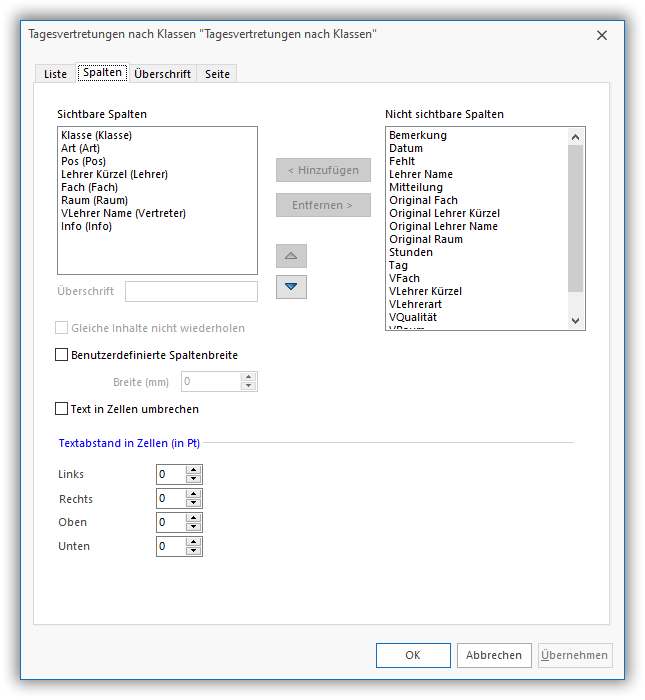The height and width of the screenshot is (700, 645).
Task: Select Lehrer Kürzel (Lehrer) in visible columns
Action: click(114, 174)
